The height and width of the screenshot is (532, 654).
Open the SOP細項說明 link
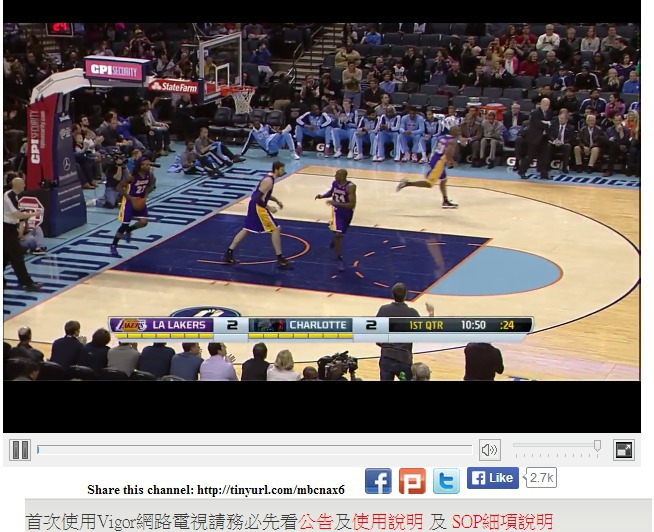(x=502, y=522)
